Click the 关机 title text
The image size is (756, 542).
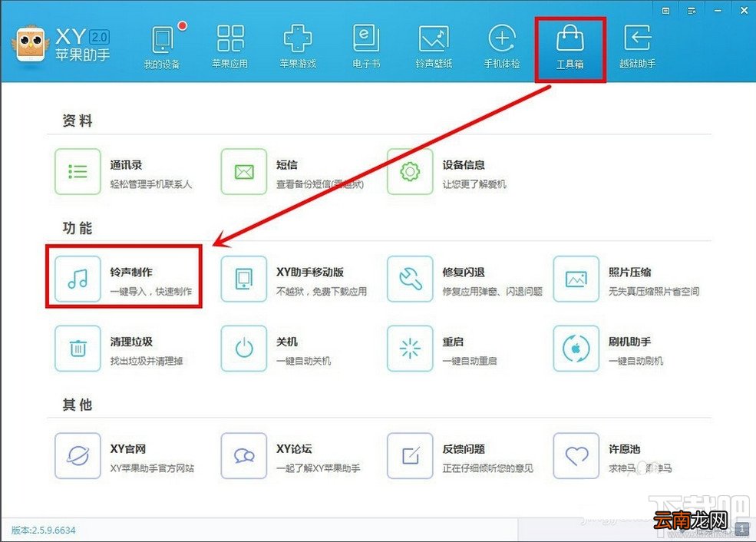[x=287, y=342]
